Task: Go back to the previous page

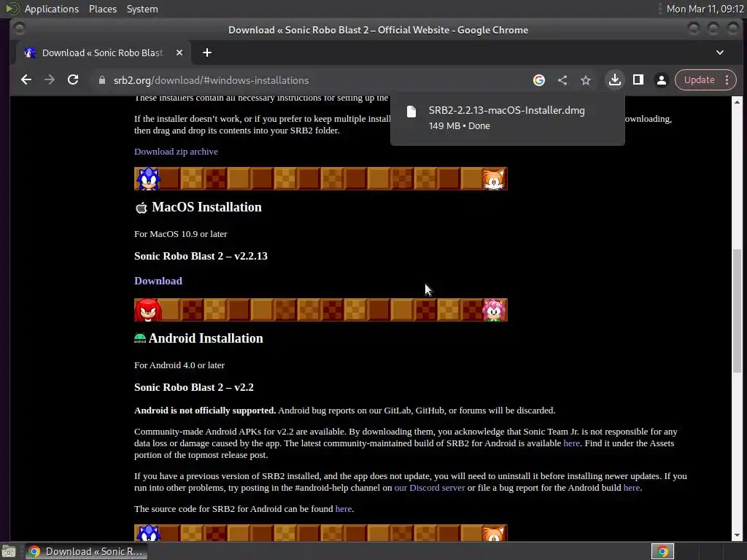Action: click(26, 80)
